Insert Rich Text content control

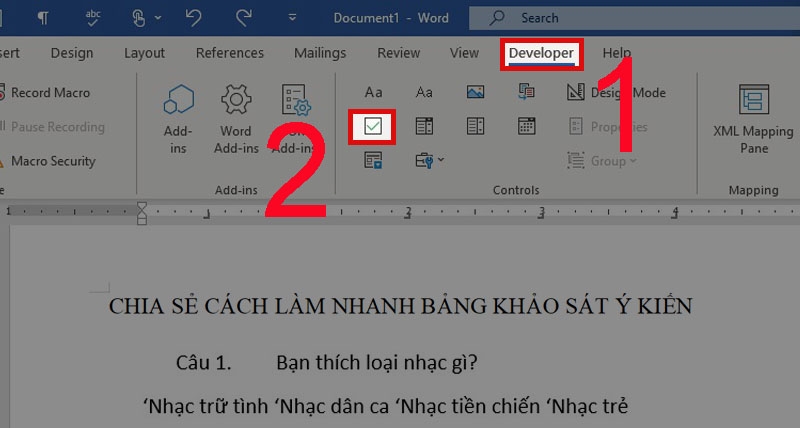tap(373, 92)
